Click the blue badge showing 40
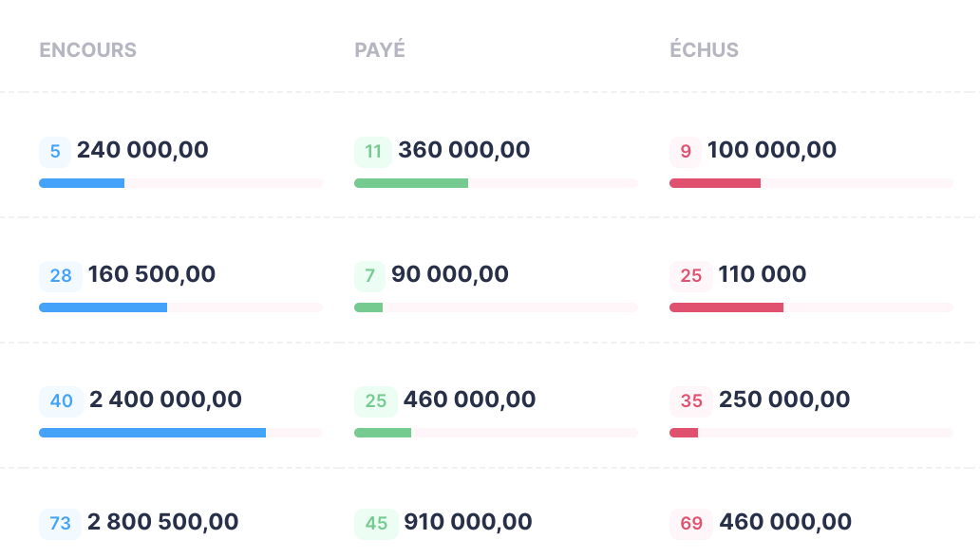The width and height of the screenshot is (980, 558). click(x=62, y=401)
